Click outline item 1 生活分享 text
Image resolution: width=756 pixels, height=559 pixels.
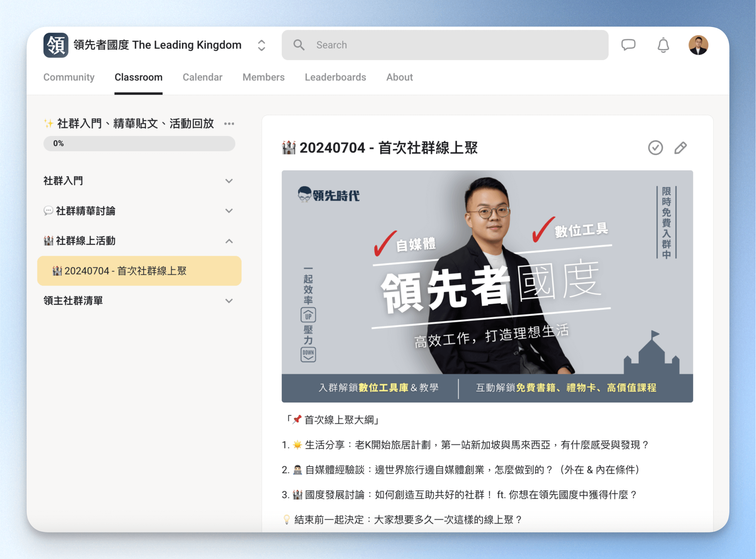(x=465, y=445)
